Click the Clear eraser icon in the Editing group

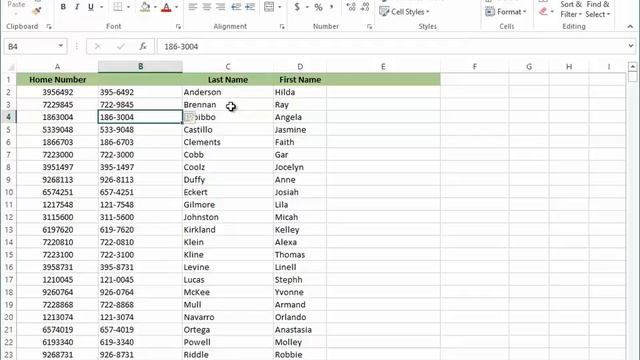pyautogui.click(x=543, y=11)
